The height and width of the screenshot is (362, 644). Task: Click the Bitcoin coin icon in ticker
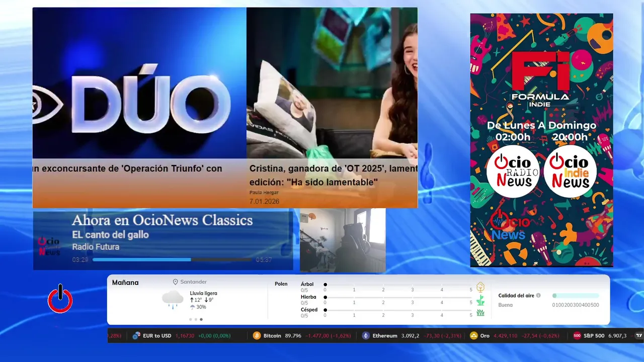pyautogui.click(x=257, y=335)
